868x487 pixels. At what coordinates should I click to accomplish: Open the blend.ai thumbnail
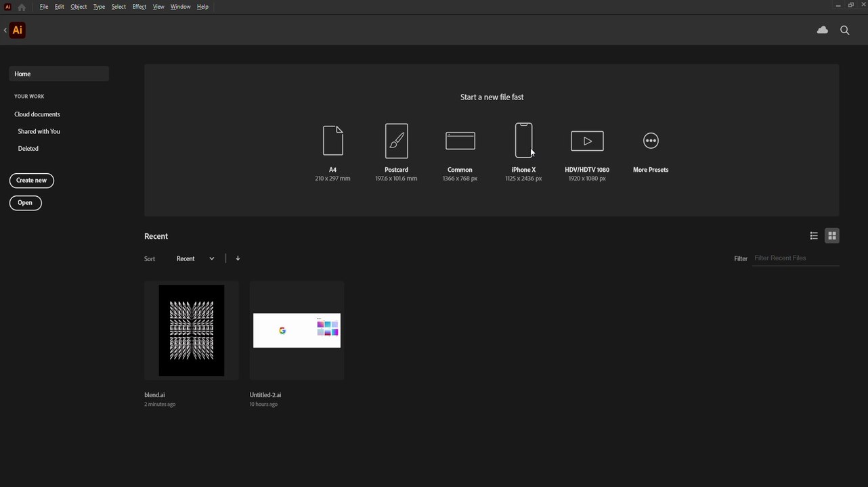pos(192,331)
